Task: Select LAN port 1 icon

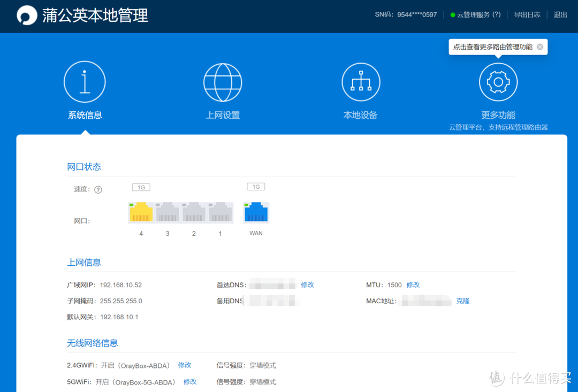Action: (x=220, y=212)
